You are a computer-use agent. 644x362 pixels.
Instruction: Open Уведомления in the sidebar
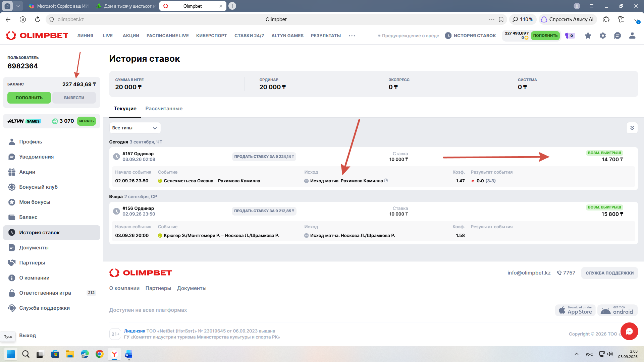pos(36,157)
